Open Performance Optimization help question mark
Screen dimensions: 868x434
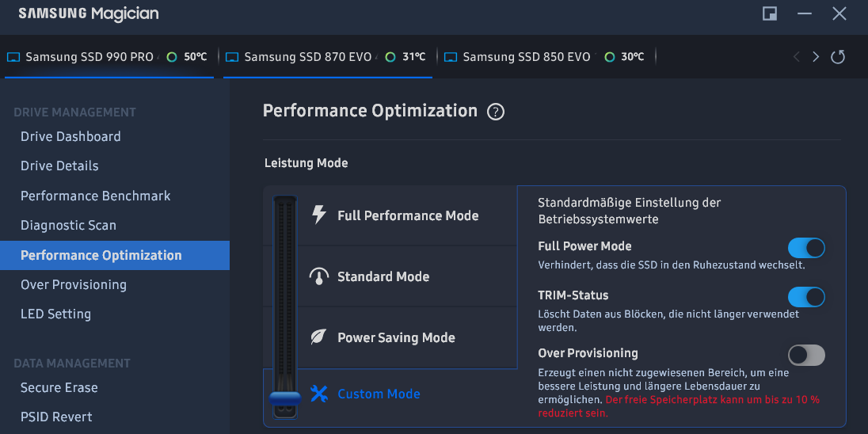[496, 112]
